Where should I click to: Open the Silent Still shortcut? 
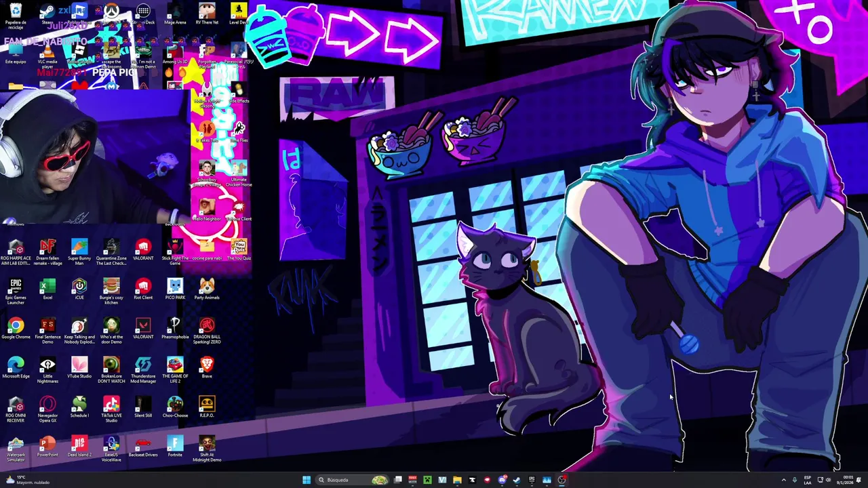pyautogui.click(x=143, y=408)
